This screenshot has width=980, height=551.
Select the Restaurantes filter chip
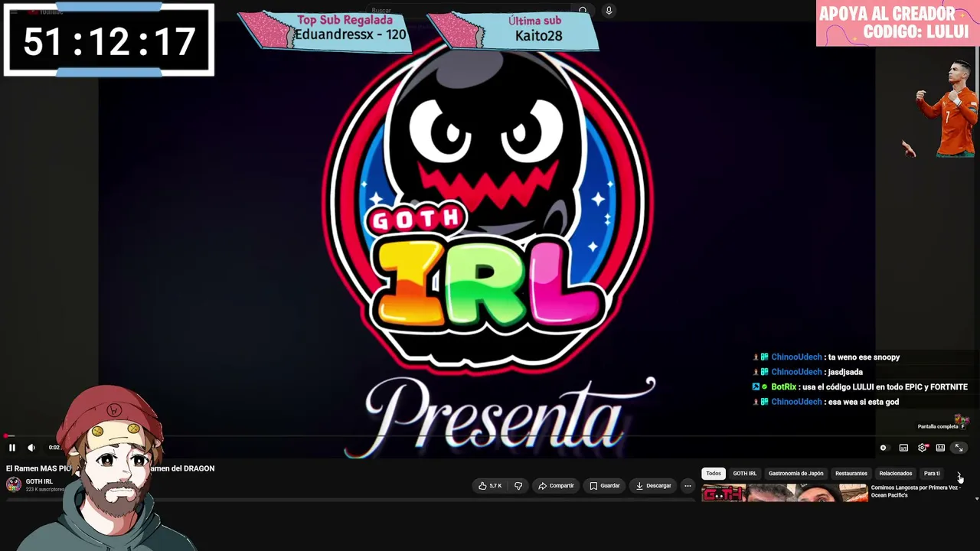click(x=851, y=474)
